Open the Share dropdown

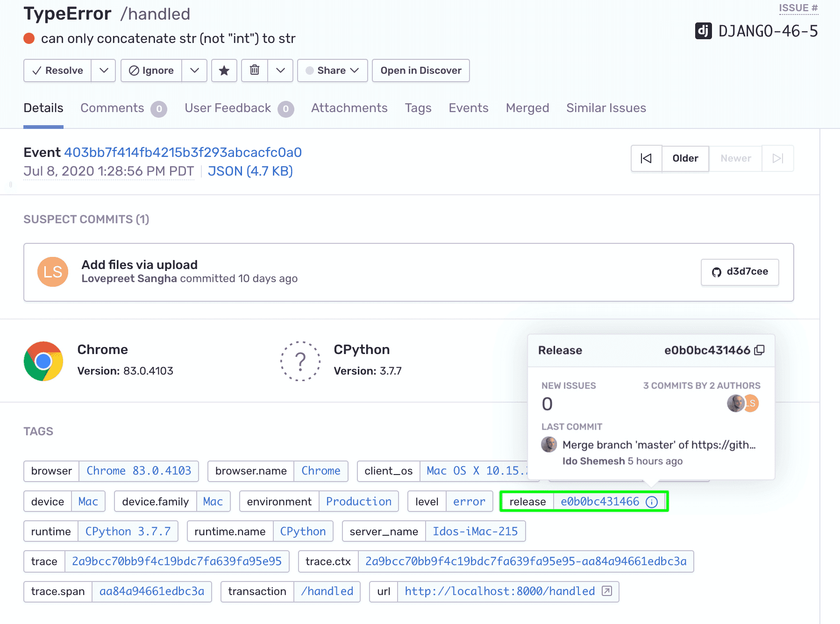[332, 71]
